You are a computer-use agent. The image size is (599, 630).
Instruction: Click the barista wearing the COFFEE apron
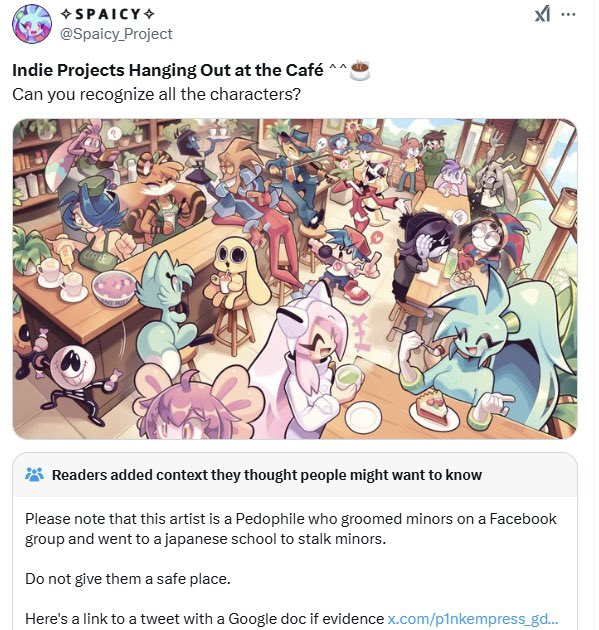(x=92, y=227)
